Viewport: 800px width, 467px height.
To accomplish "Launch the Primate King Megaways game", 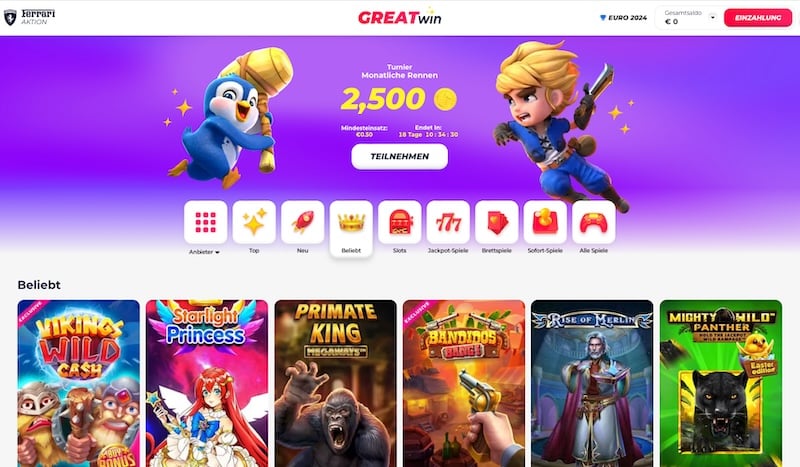I will 335,383.
